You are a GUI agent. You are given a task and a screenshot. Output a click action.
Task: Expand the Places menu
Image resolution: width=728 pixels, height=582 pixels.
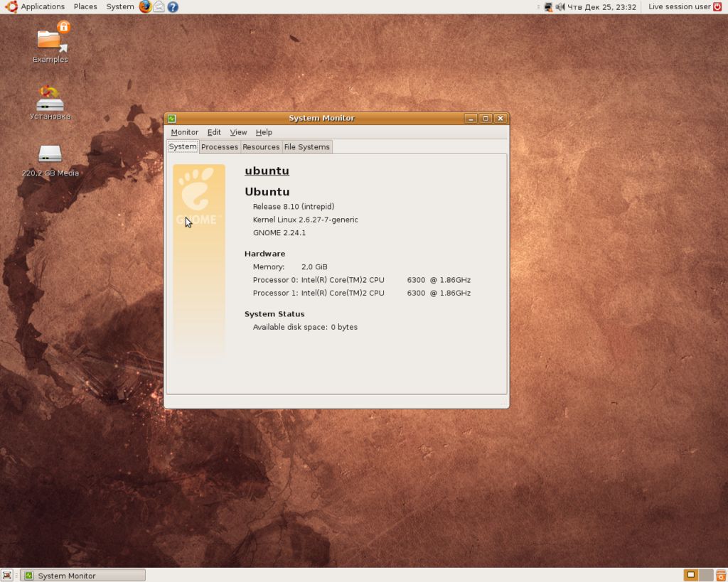click(85, 6)
